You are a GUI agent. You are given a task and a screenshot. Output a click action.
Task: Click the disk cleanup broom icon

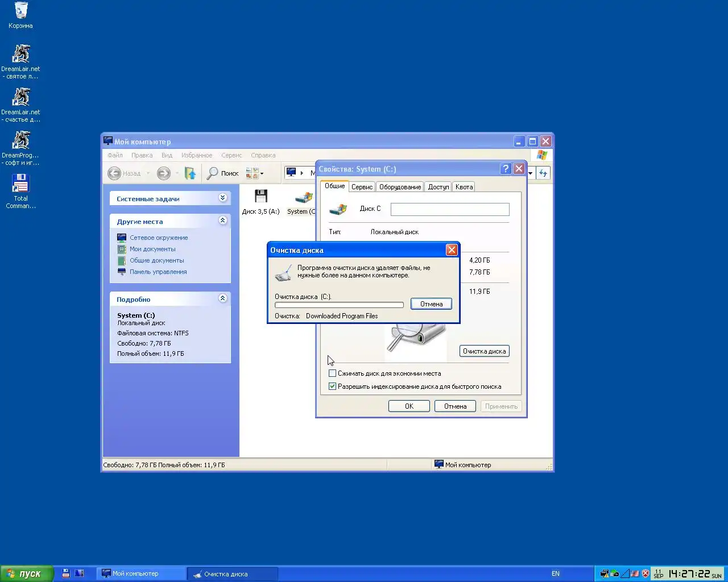tap(283, 273)
